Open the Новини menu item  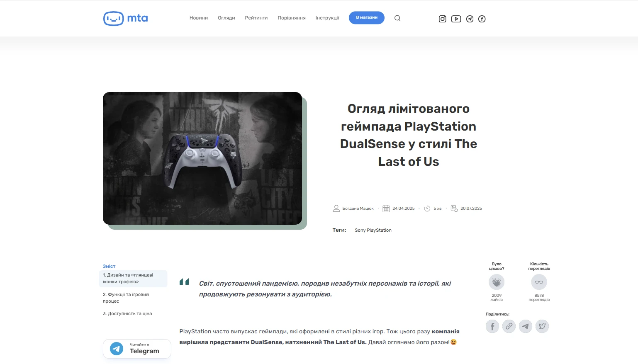click(199, 18)
